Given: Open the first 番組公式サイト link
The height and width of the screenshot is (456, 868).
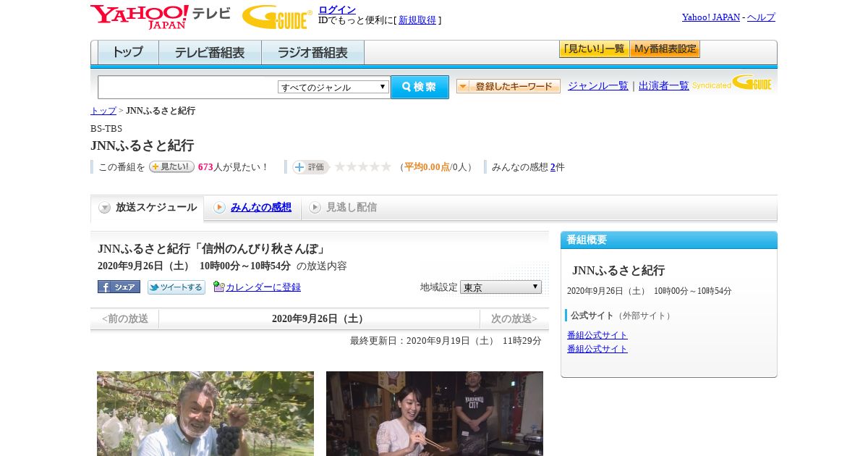Looking at the screenshot, I should coord(597,335).
